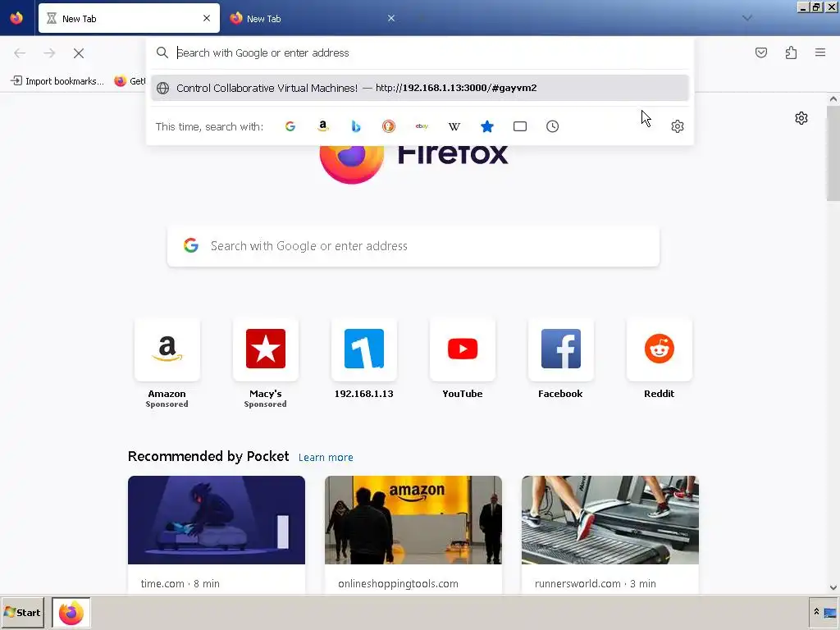Click the Firefox taskbar button
The image size is (840, 630).
71,612
